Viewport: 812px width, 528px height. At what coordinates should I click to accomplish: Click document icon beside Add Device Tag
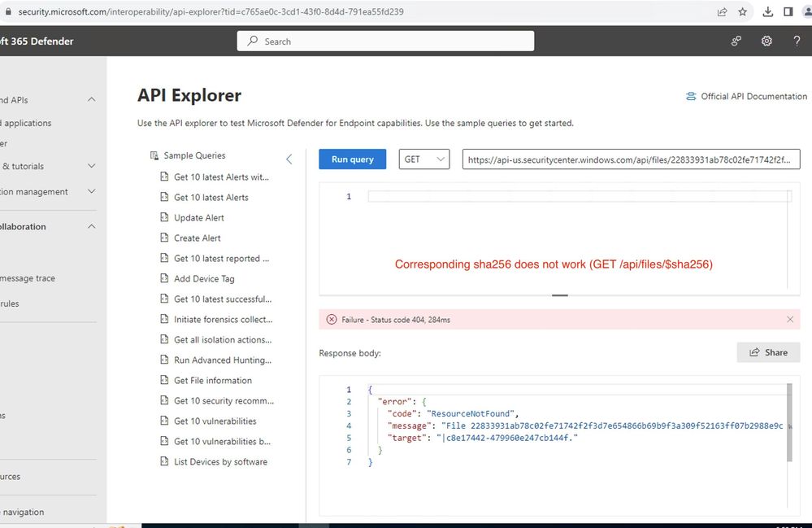pos(164,278)
